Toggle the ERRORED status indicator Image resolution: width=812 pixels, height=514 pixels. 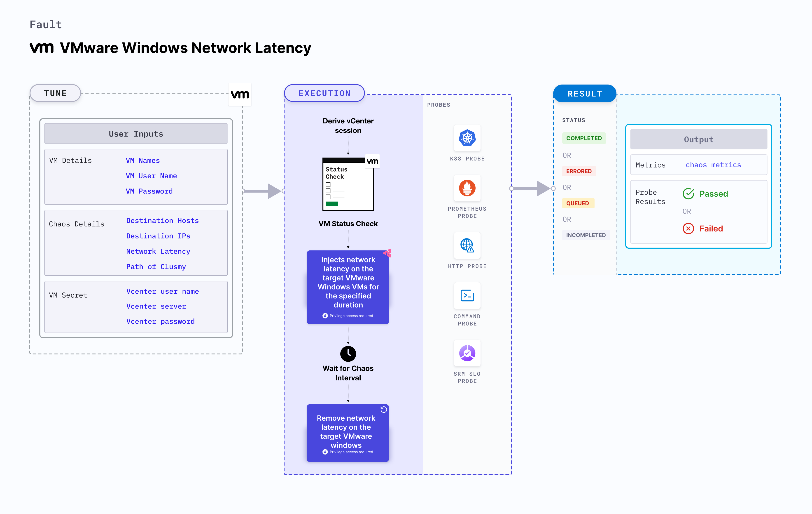tap(579, 171)
